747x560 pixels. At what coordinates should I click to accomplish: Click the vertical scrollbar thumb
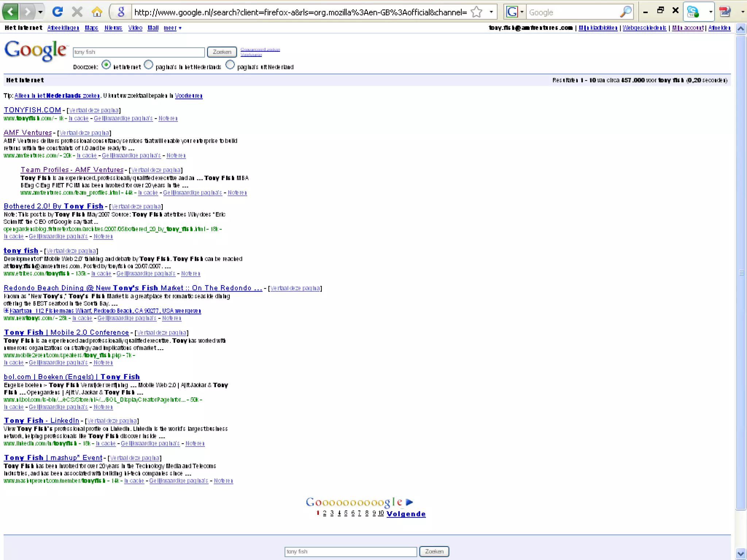(x=741, y=272)
